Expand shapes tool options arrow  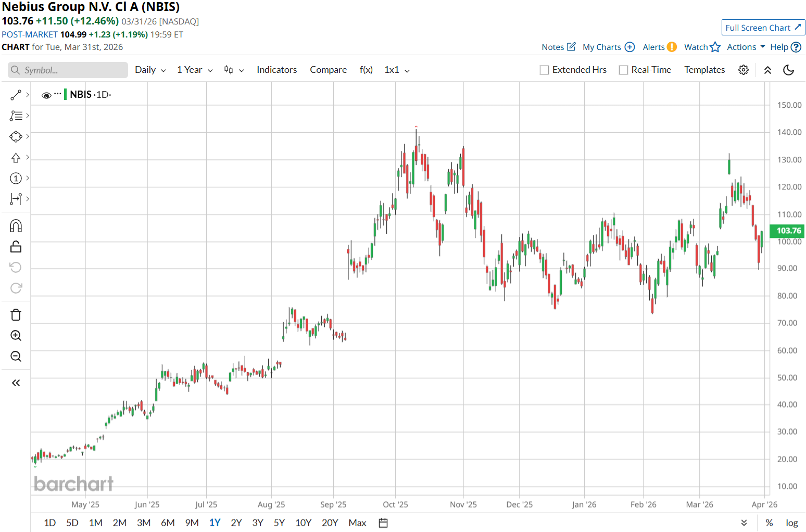pos(27,136)
